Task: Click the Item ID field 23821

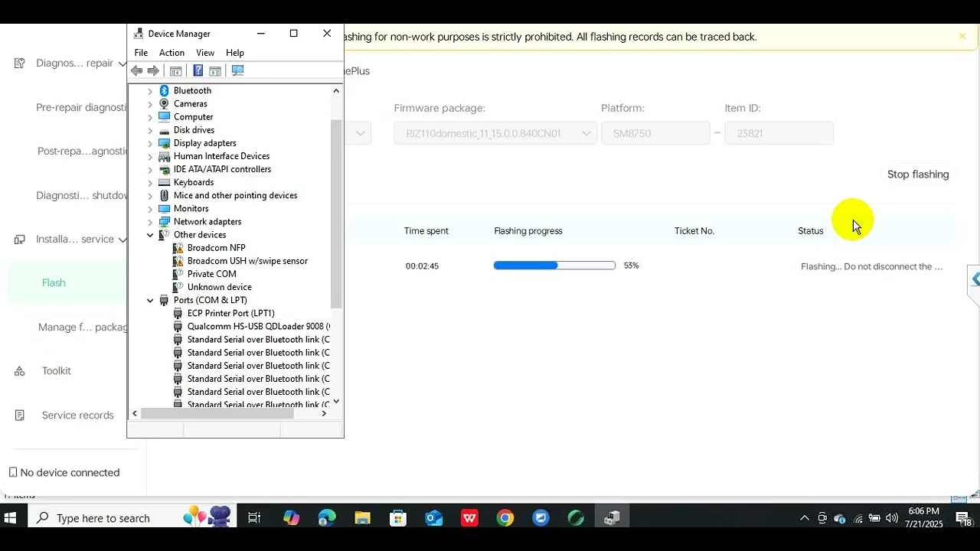Action: coord(779,133)
